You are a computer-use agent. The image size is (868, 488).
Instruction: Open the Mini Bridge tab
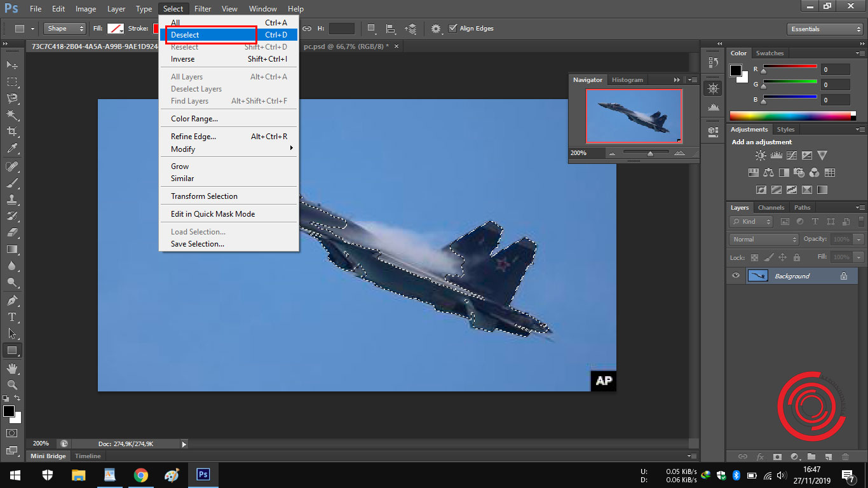pyautogui.click(x=48, y=456)
